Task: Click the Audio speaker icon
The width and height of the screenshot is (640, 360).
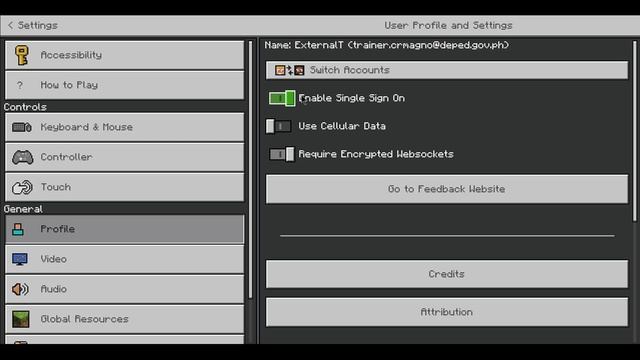Action: (20, 289)
